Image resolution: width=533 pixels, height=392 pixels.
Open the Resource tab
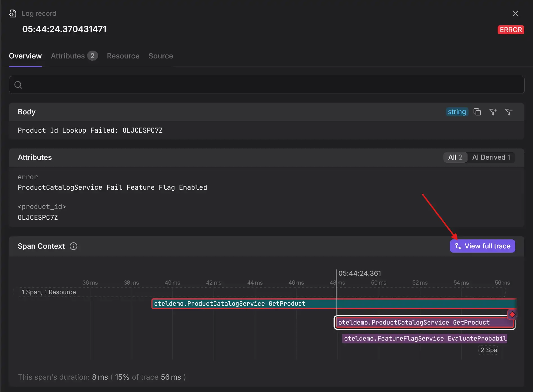[123, 56]
